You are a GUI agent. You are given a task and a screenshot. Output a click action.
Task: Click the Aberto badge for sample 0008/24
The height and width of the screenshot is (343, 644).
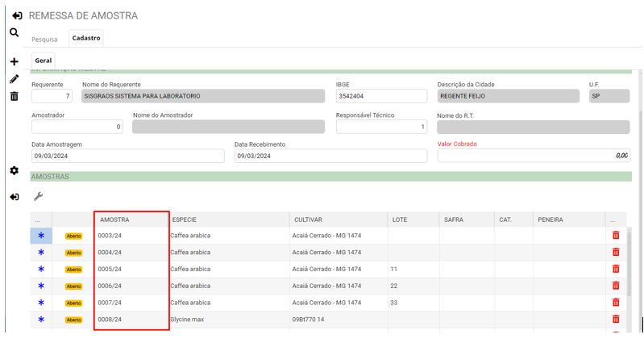(x=73, y=320)
